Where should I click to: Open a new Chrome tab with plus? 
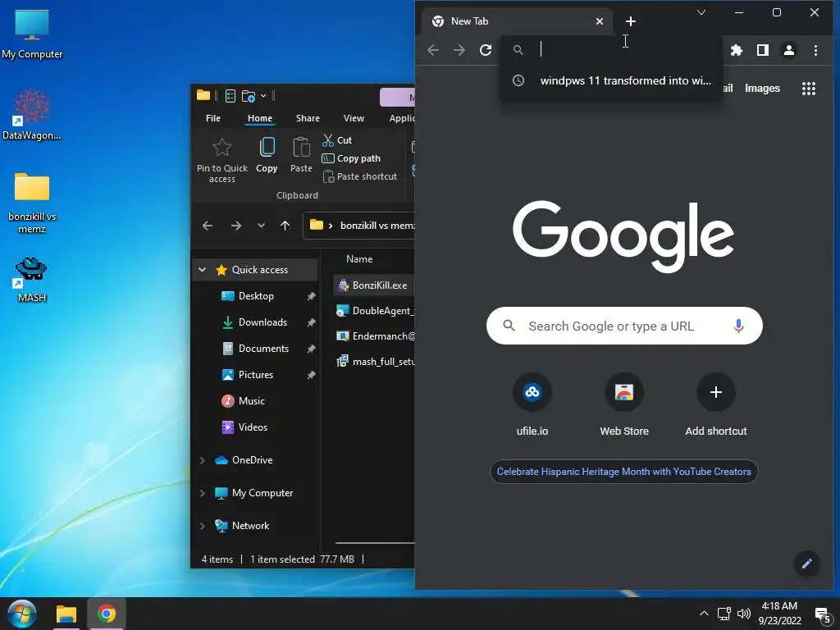pyautogui.click(x=631, y=21)
